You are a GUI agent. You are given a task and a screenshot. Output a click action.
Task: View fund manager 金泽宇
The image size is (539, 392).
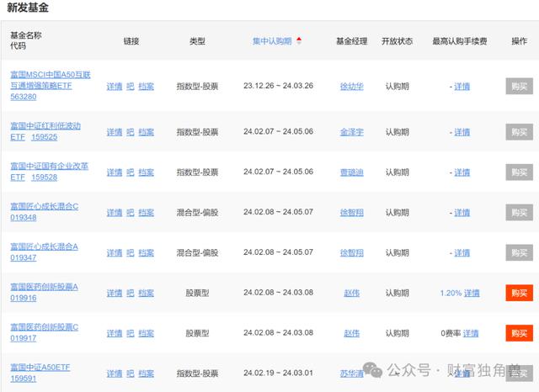click(352, 132)
